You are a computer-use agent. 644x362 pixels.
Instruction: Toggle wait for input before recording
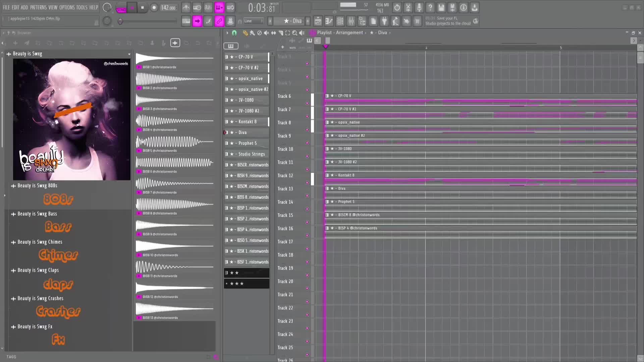[x=197, y=7]
